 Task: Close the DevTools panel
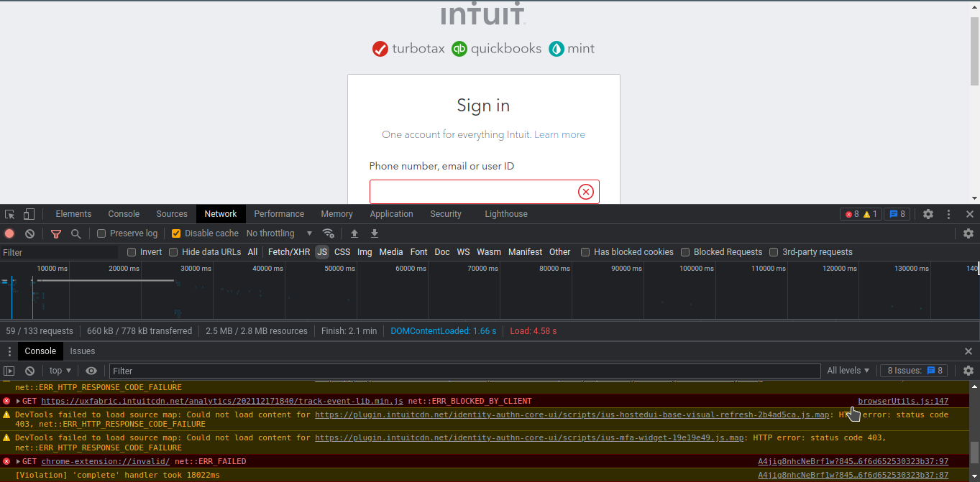point(969,214)
